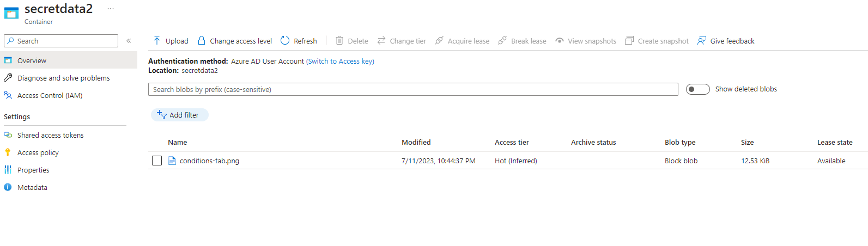Sort by the Blob type column header
Image resolution: width=868 pixels, height=246 pixels.
(680, 142)
